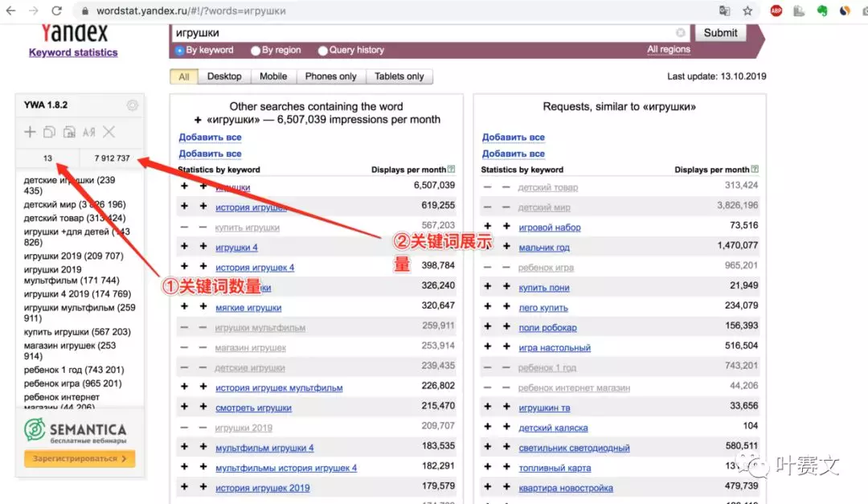This screenshot has width=868, height=504.
Task: Select the By region radio button
Action: click(x=256, y=49)
